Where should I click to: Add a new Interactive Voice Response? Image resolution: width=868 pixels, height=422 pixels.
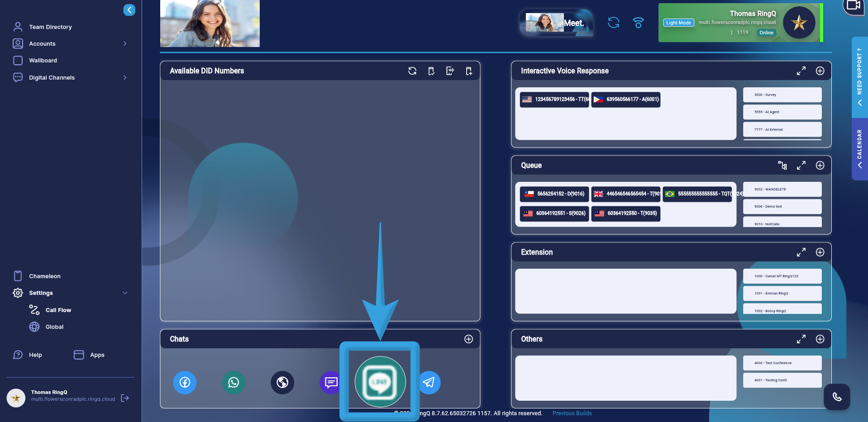tap(820, 71)
